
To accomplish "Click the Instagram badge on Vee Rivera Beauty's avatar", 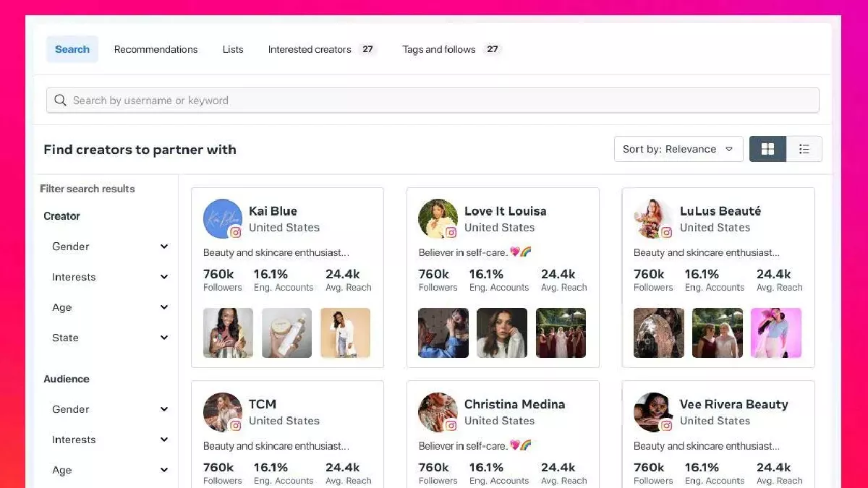I will click(666, 426).
